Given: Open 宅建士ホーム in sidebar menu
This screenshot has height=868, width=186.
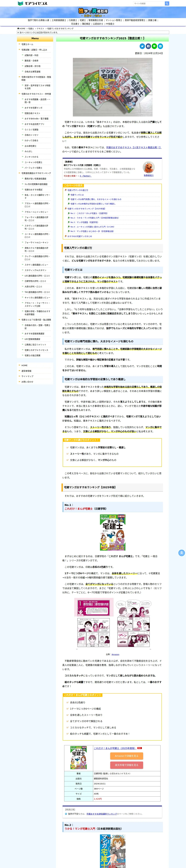Looking at the screenshot, I should point(27,44).
